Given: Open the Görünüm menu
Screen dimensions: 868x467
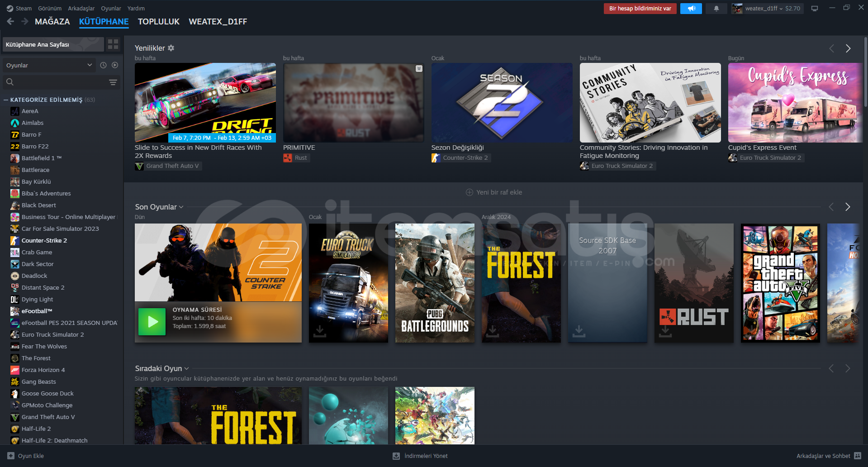Looking at the screenshot, I should point(50,8).
